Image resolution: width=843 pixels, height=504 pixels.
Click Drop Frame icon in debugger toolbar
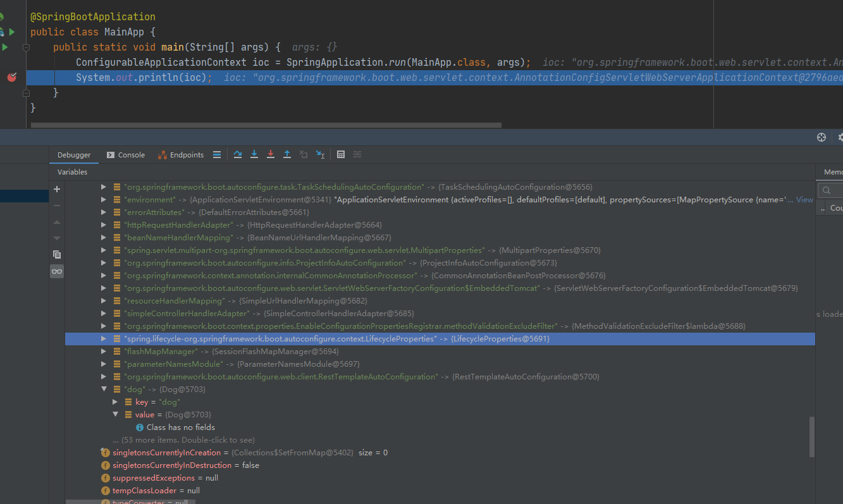[304, 154]
